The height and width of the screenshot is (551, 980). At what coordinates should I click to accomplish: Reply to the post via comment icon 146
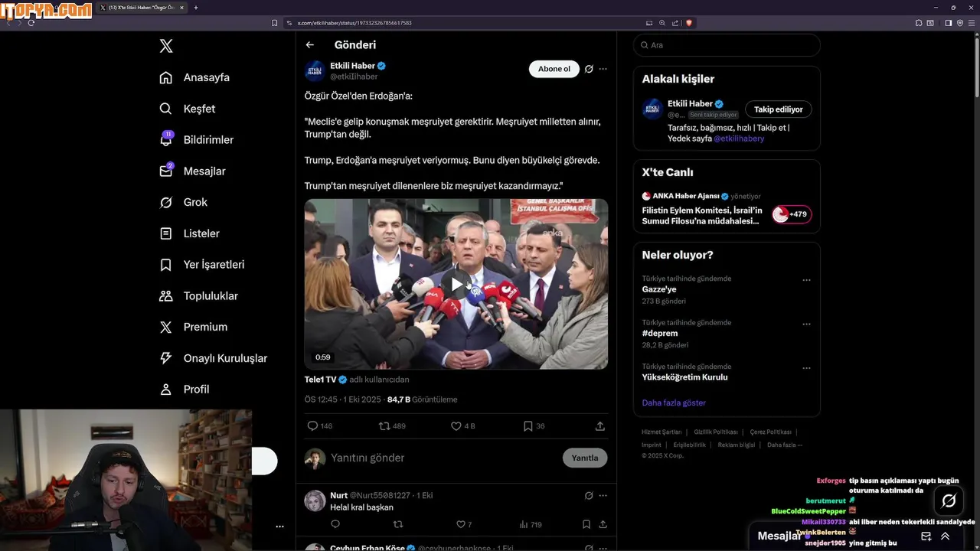click(319, 426)
